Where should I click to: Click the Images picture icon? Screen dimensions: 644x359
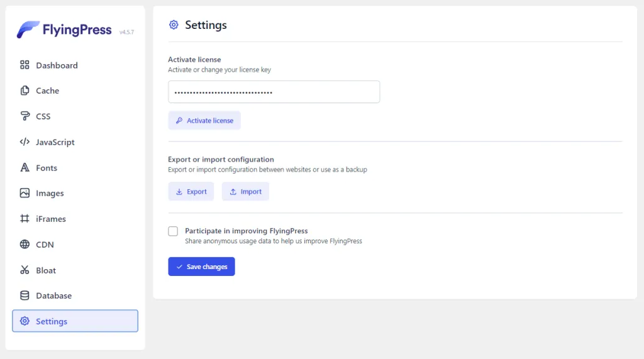(25, 193)
